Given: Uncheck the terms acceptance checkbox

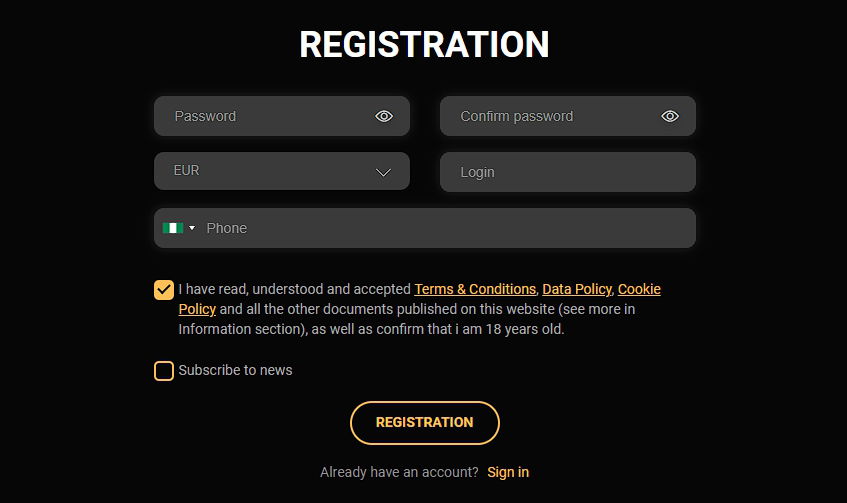Looking at the screenshot, I should click(164, 290).
